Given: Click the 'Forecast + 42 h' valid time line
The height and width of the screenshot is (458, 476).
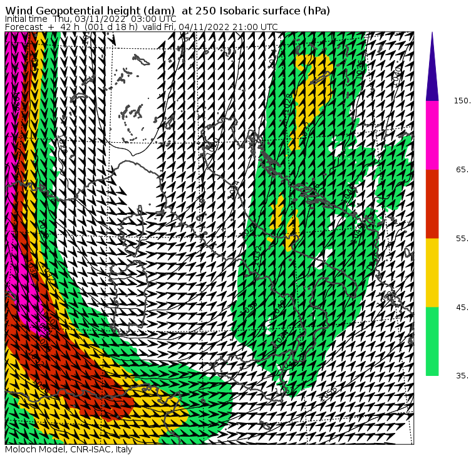Looking at the screenshot, I should coord(142,27).
